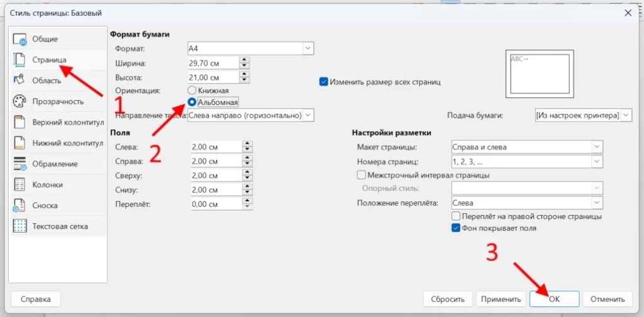Image resolution: width=644 pixels, height=317 pixels.
Task: Toggle Фон покрывает поля checkbox
Action: coord(455,228)
